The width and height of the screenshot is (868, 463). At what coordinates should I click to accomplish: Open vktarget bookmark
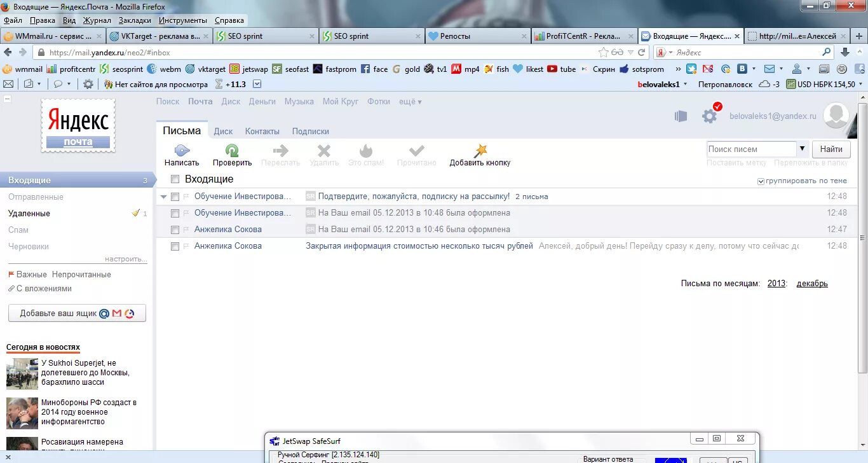pyautogui.click(x=206, y=69)
